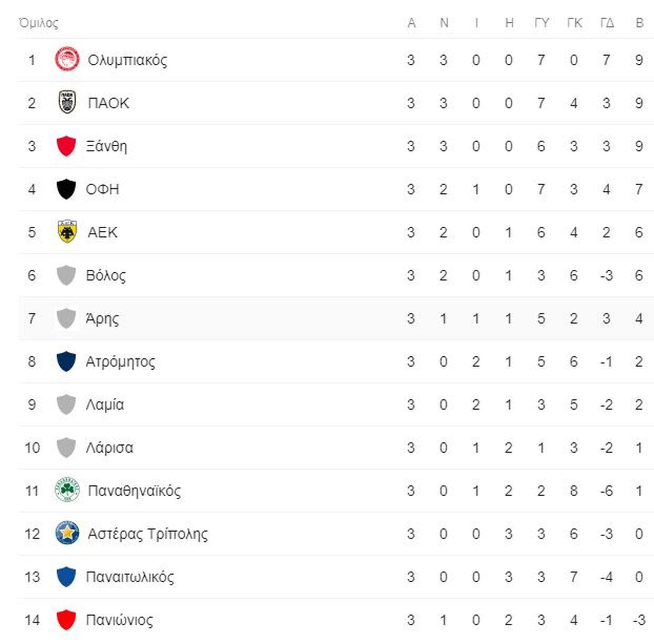Click the ΓΥ column header

click(541, 23)
